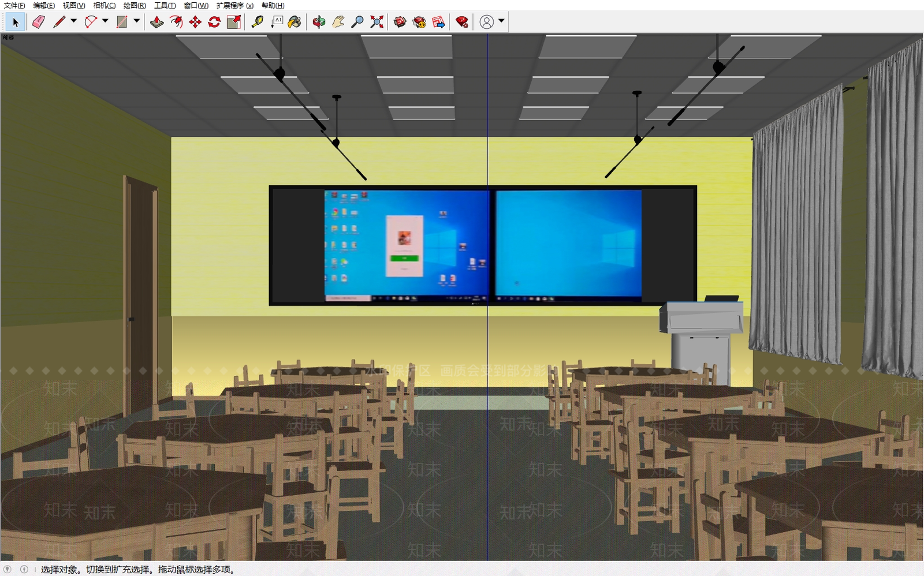The height and width of the screenshot is (576, 924).
Task: Pick the Scale tool
Action: pyautogui.click(x=234, y=22)
